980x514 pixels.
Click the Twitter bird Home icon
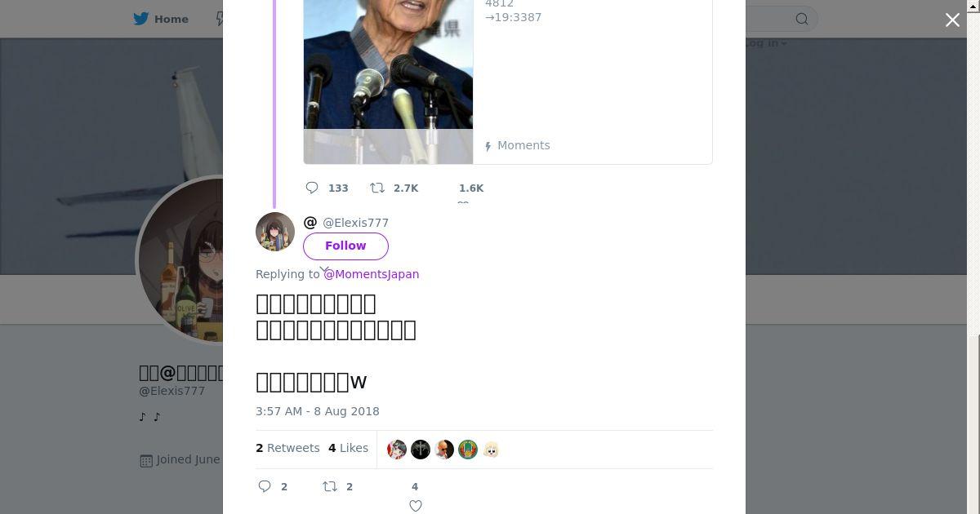(x=141, y=19)
